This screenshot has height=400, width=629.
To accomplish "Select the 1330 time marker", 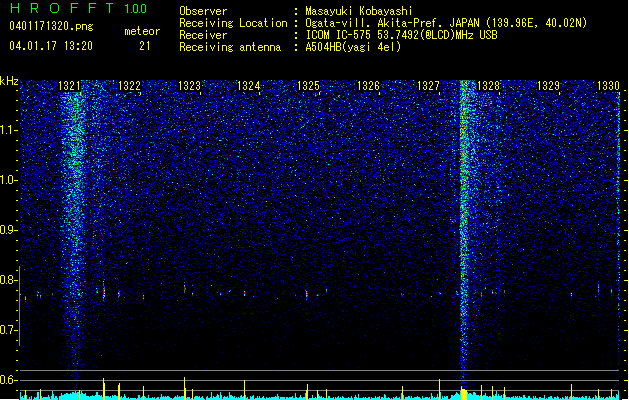I will coord(608,86).
